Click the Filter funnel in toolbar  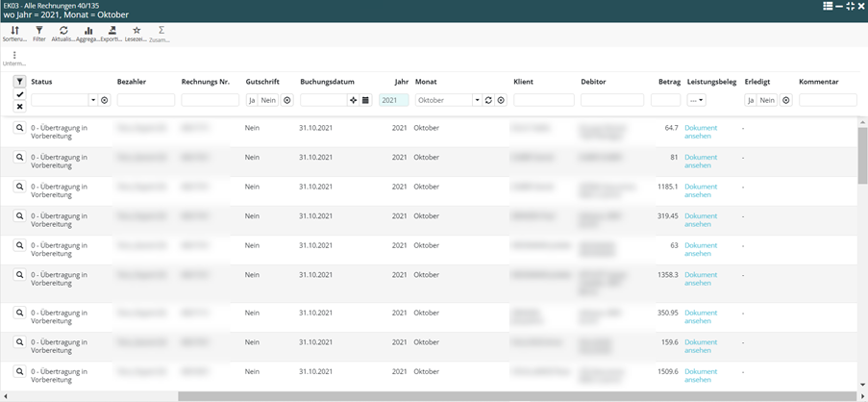(39, 34)
